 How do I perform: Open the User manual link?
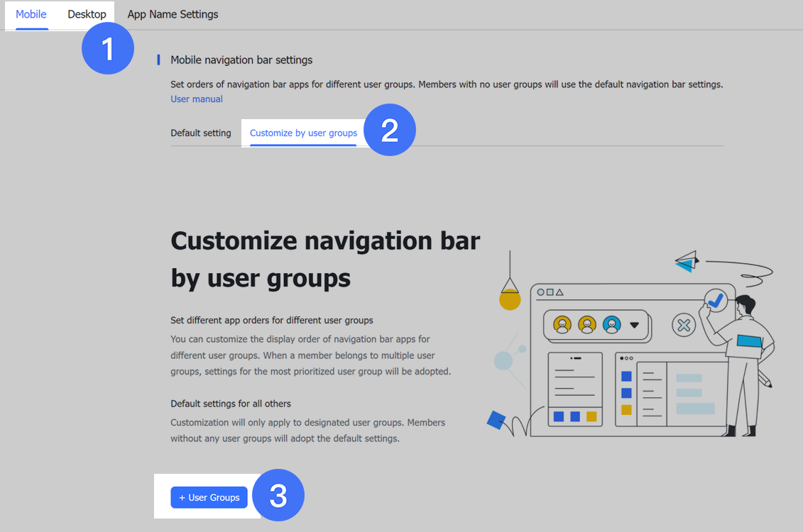[196, 99]
